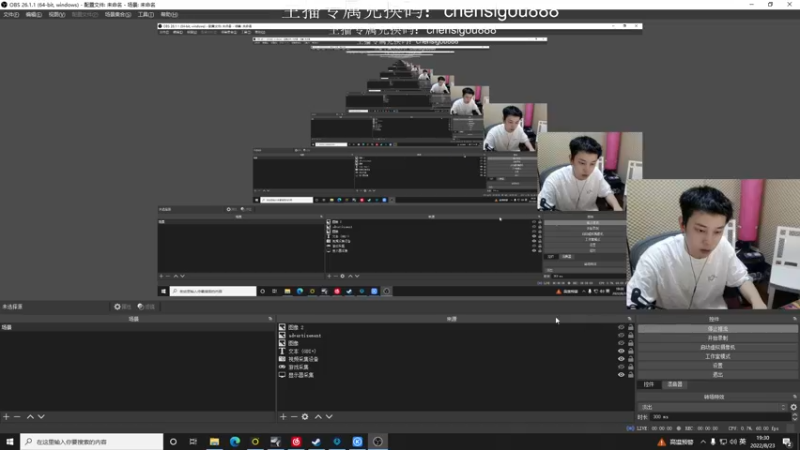Open the 帮助 menu
This screenshot has width=800, height=450.
[169, 15]
